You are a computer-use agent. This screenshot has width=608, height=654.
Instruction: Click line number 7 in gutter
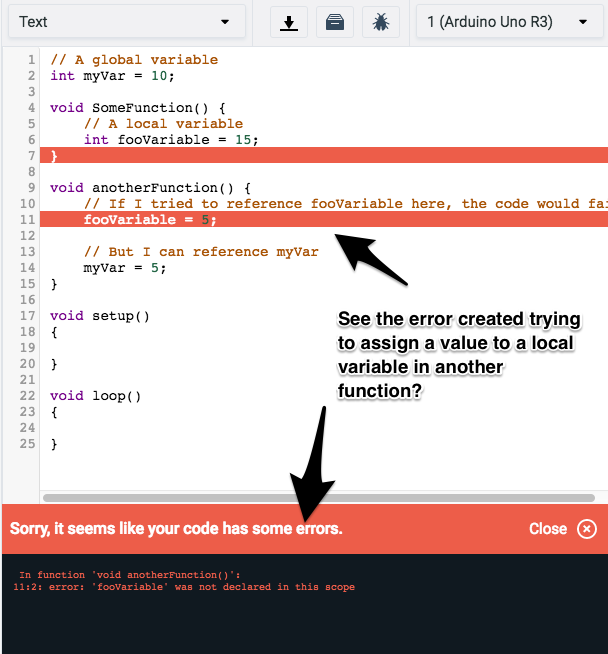point(31,156)
